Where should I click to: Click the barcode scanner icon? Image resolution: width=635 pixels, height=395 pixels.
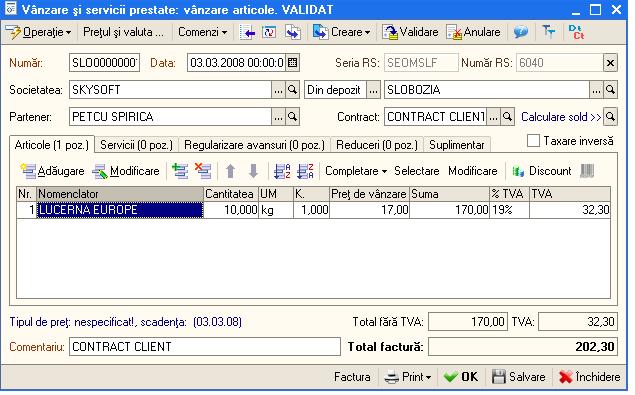587,171
